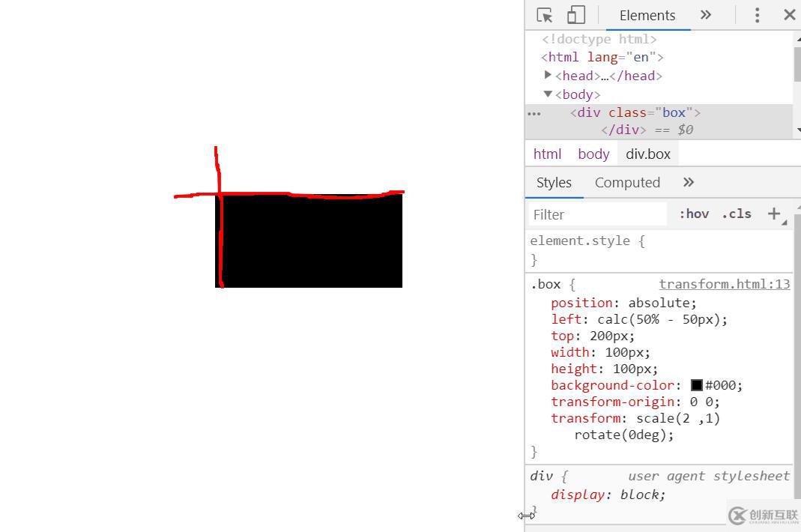Image resolution: width=801 pixels, height=532 pixels.
Task: Click the more tabs chevron next to Elements
Action: tap(705, 14)
